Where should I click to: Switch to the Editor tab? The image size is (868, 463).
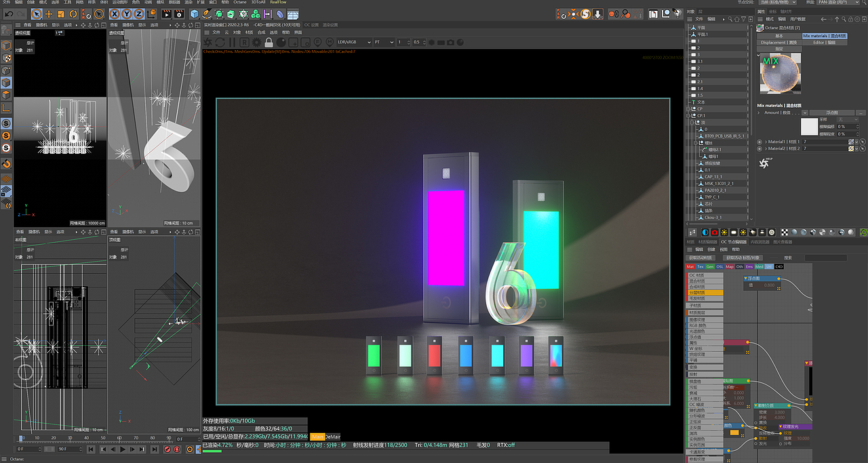(x=825, y=43)
